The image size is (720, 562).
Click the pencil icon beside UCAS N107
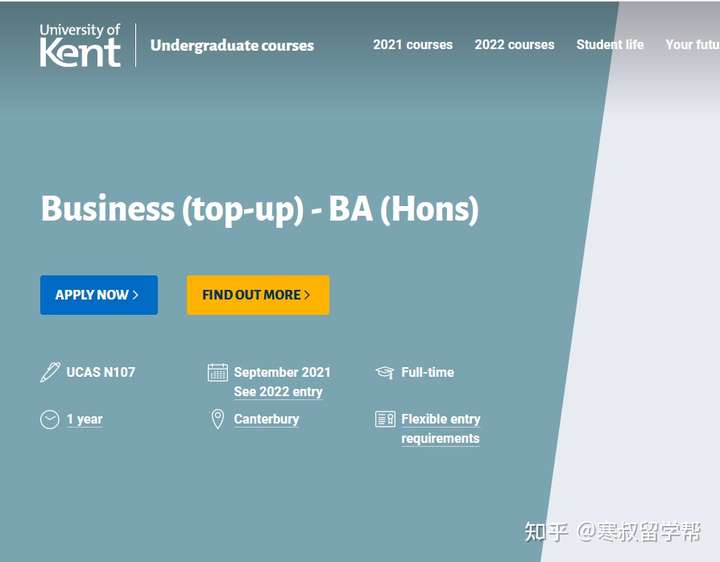pyautogui.click(x=50, y=372)
